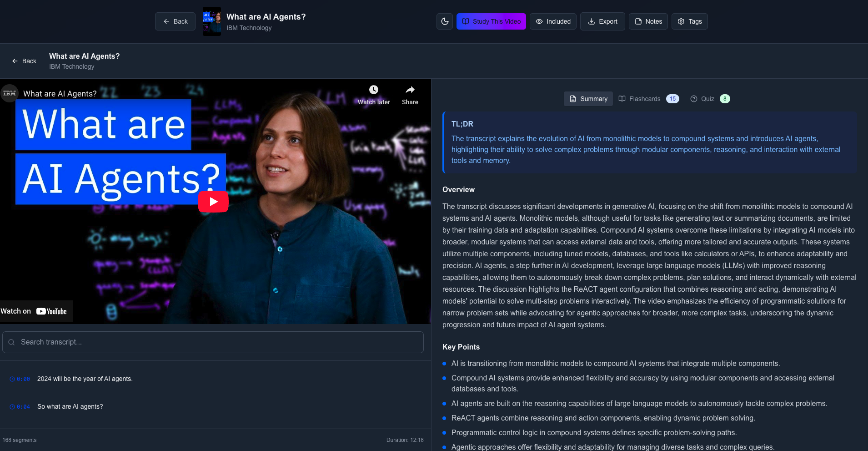The image size is (868, 451).
Task: Open the video thumbnail in top header
Action: coord(212,21)
